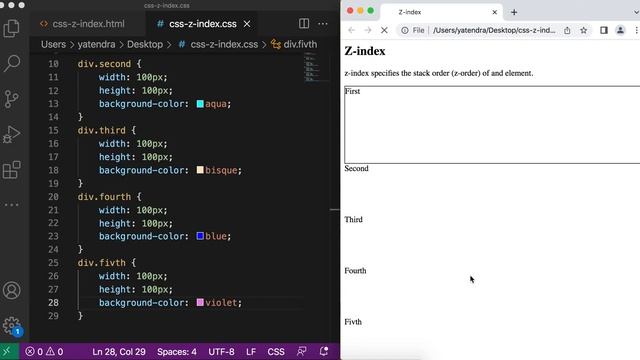Open the bisque color picker swatch

coord(200,170)
